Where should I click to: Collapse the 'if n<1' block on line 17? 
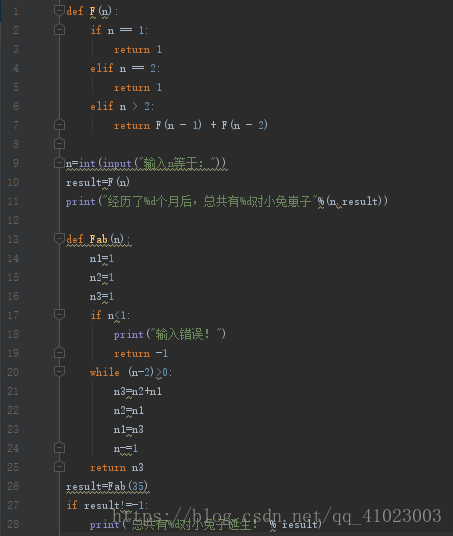click(x=59, y=314)
